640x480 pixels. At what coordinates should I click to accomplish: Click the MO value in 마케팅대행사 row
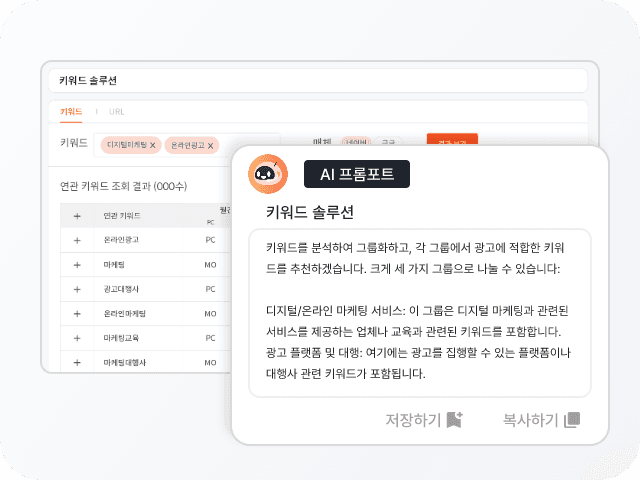(210, 362)
